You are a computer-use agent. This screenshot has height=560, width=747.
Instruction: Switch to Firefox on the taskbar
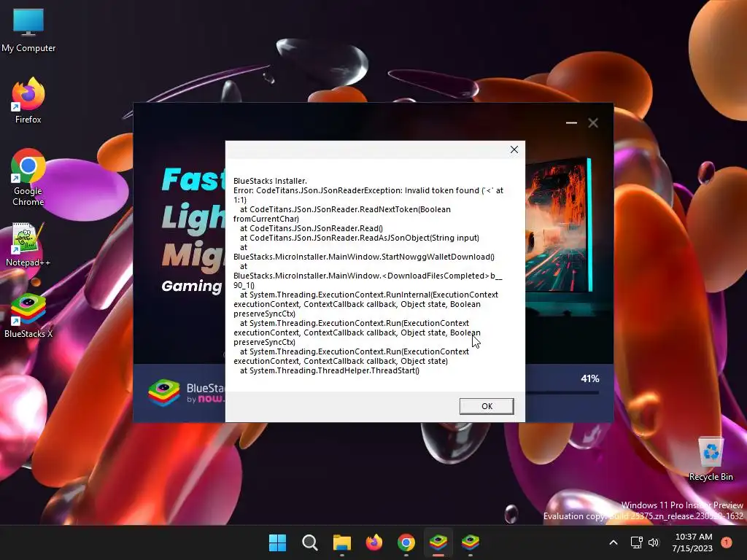(374, 542)
